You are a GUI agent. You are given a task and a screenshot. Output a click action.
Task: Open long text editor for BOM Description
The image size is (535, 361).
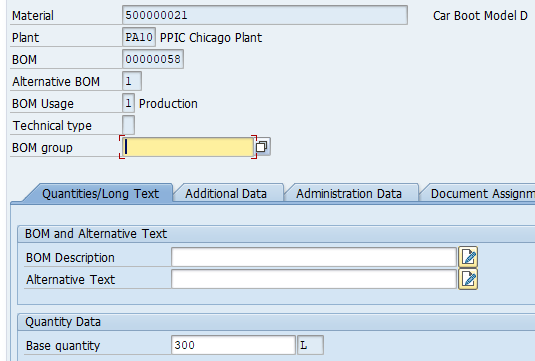[468, 257]
